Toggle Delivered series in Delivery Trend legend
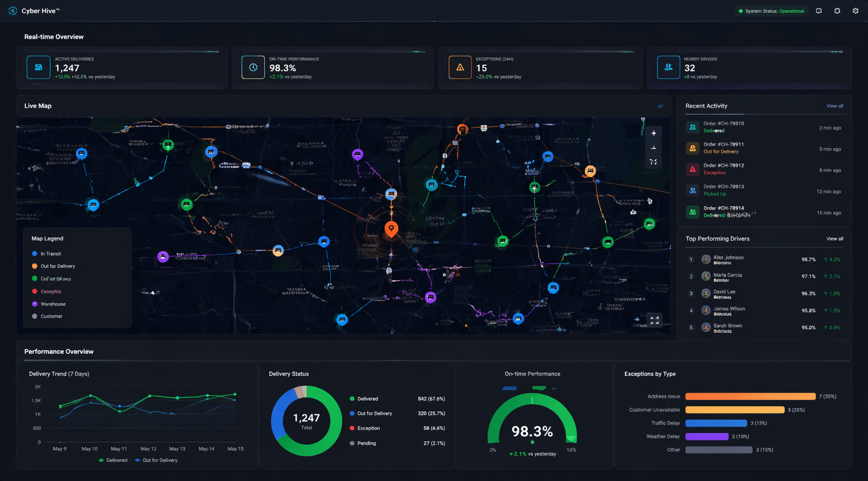Viewport: 868px width, 481px height. pos(113,460)
